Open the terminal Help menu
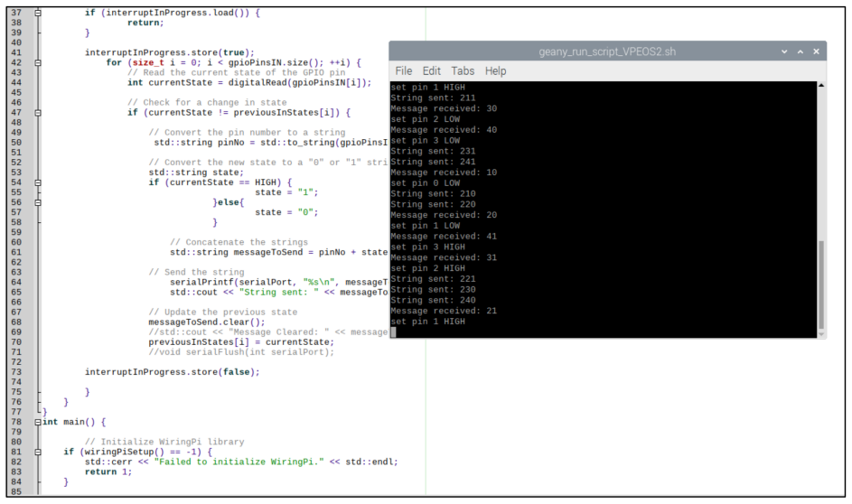The width and height of the screenshot is (852, 504). click(x=495, y=71)
